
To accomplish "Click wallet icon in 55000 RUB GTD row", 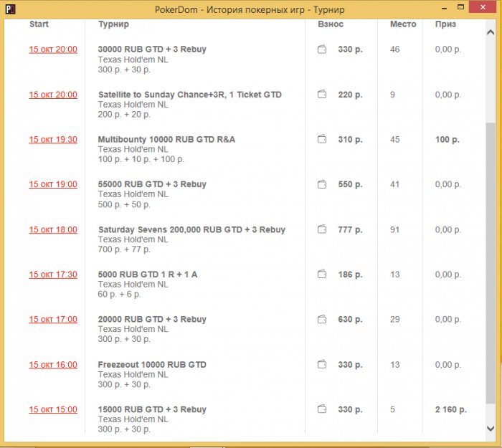I will (x=322, y=184).
